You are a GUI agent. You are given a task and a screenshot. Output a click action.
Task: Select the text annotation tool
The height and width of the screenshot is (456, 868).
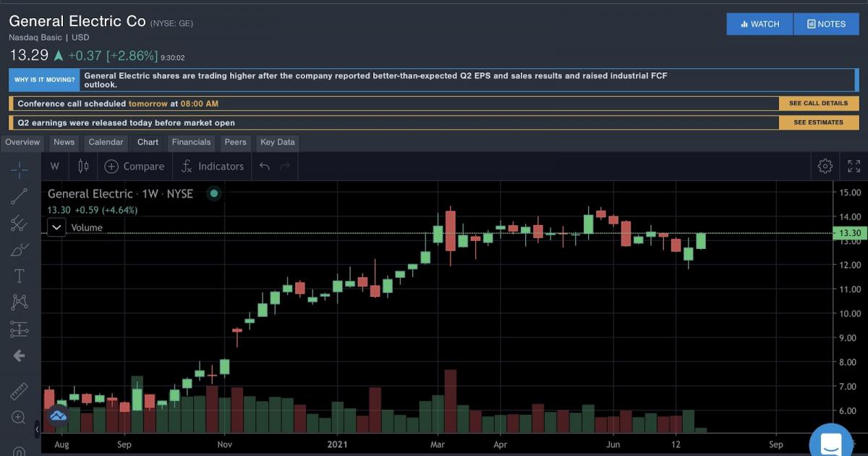pos(20,276)
